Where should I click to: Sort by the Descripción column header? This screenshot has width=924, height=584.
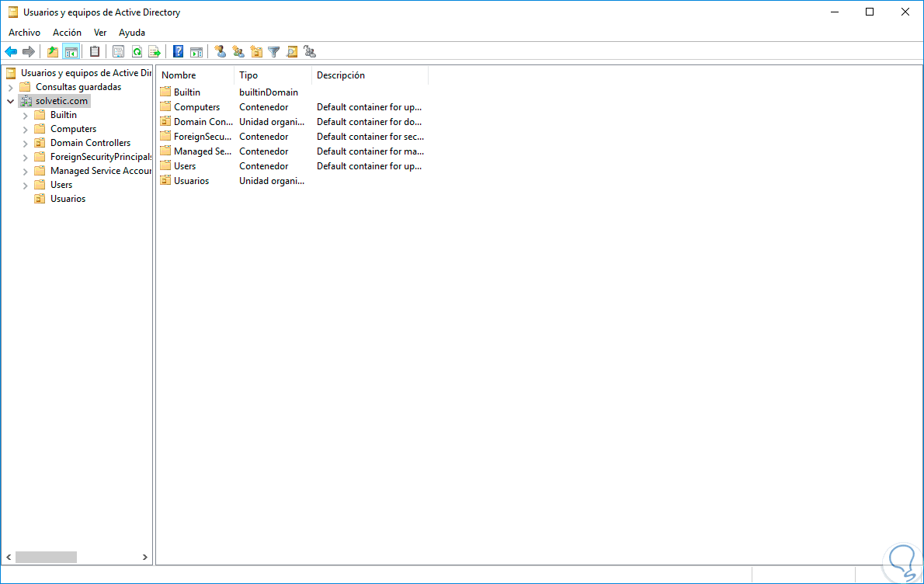pos(370,75)
